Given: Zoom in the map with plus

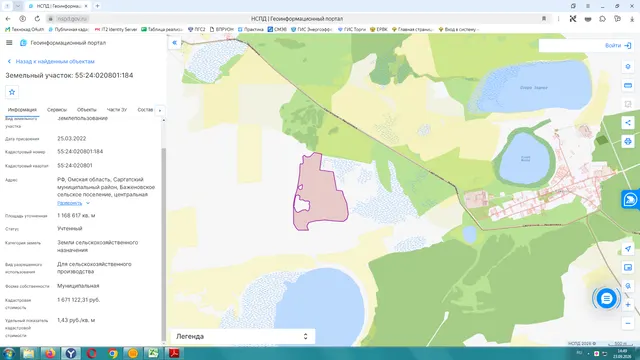Looking at the screenshot, I should [x=628, y=304].
